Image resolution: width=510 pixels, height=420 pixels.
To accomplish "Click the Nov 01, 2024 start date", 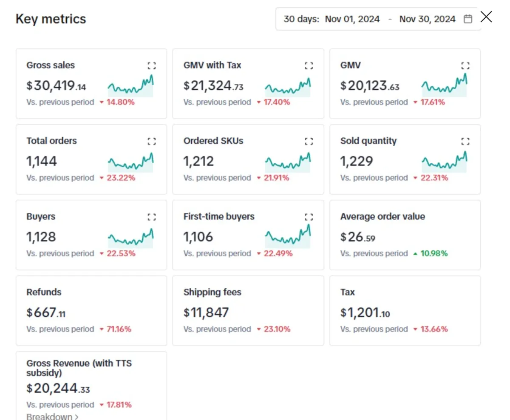I will [x=352, y=19].
